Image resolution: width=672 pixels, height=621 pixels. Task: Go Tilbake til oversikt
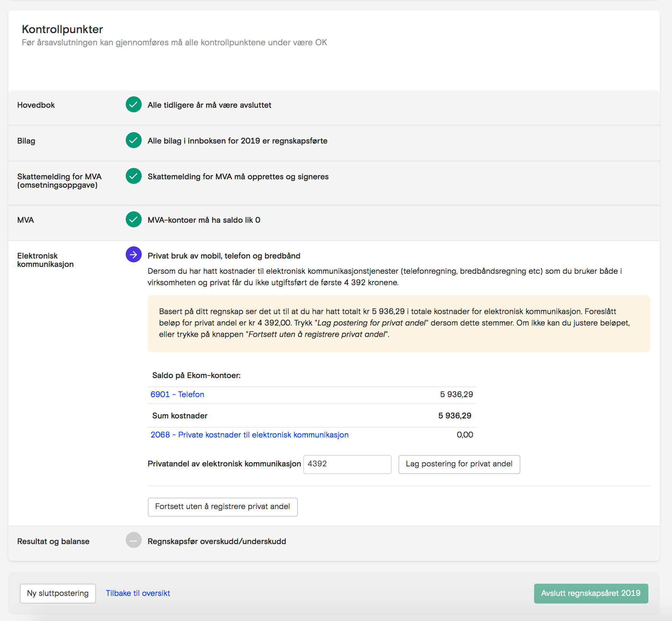point(138,593)
